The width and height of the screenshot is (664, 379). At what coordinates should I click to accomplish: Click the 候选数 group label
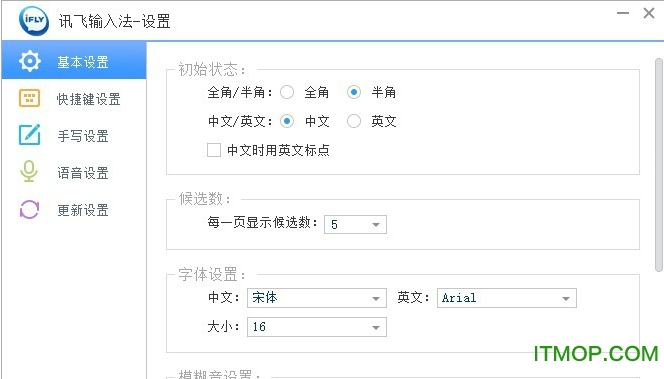pyautogui.click(x=205, y=198)
